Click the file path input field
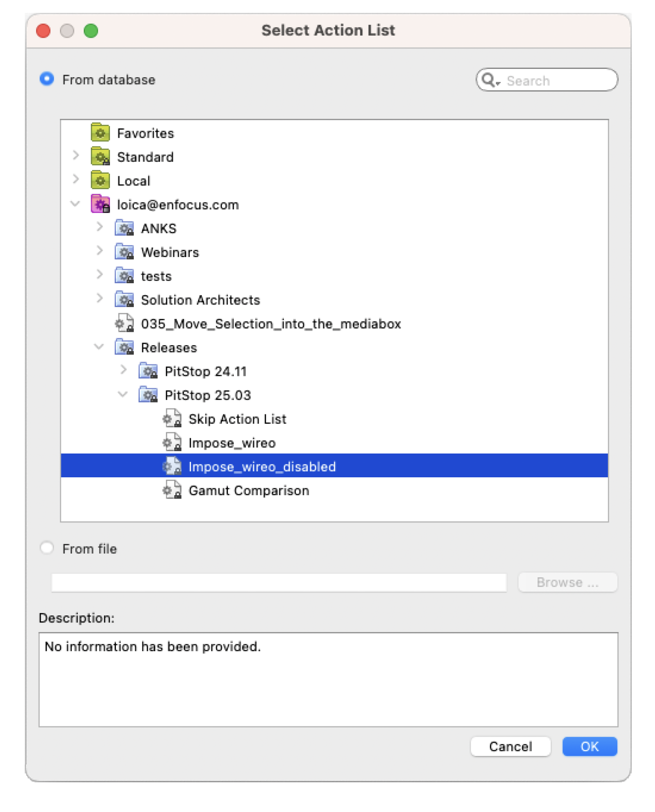The image size is (655, 812). pos(279,582)
